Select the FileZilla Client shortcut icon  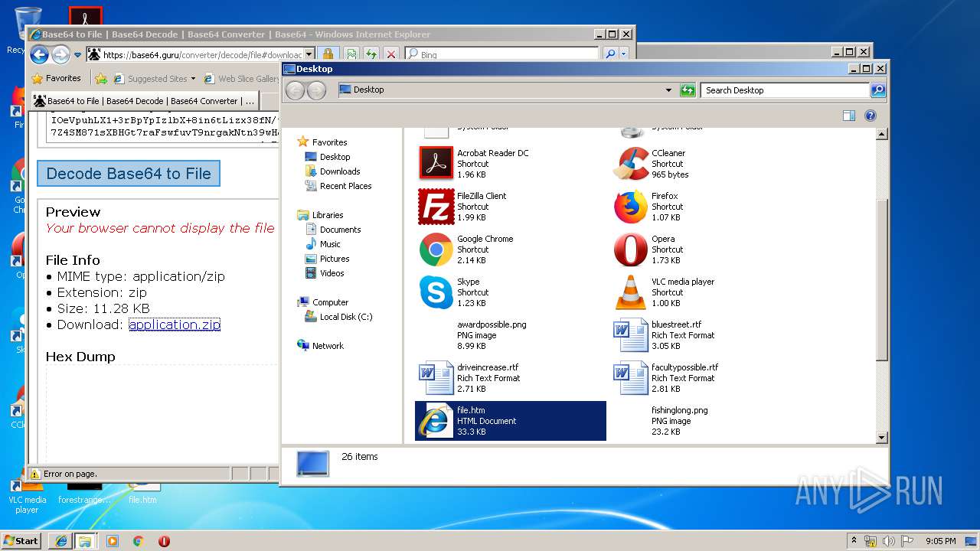436,206
